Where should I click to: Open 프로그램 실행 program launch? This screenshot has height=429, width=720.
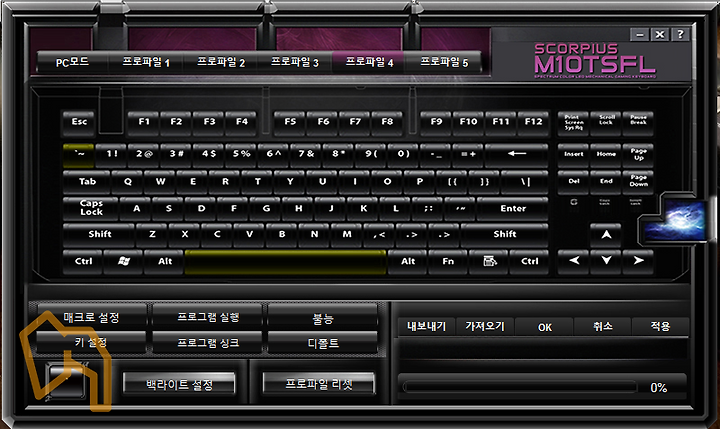(208, 317)
